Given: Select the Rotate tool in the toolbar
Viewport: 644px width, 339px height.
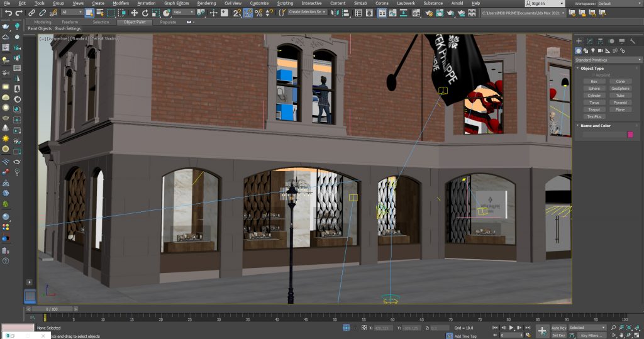Looking at the screenshot, I should point(145,13).
